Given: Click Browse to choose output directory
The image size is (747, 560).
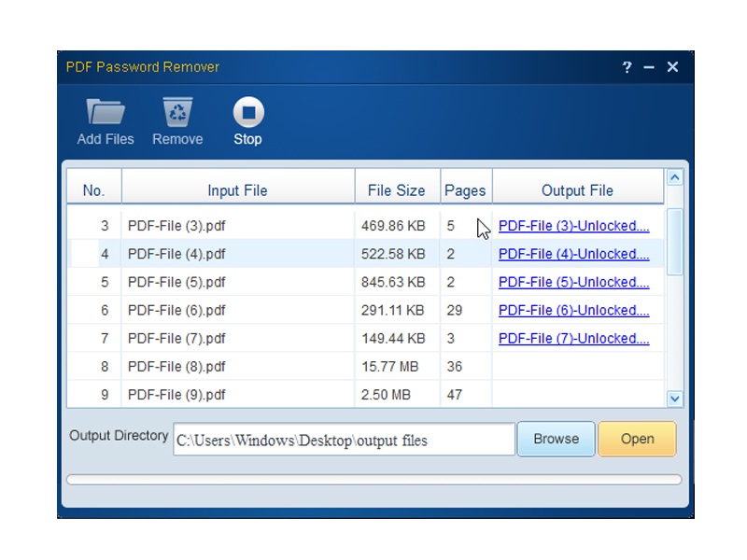Looking at the screenshot, I should click(x=556, y=439).
